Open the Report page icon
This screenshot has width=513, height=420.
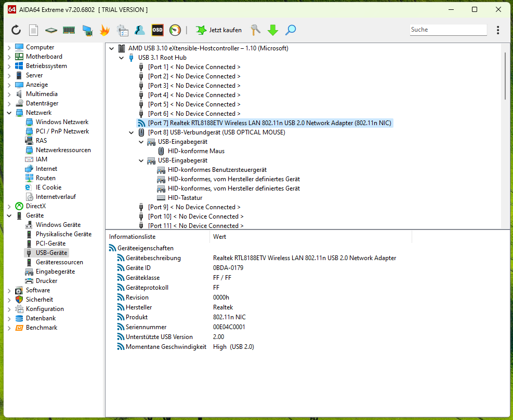click(x=33, y=30)
